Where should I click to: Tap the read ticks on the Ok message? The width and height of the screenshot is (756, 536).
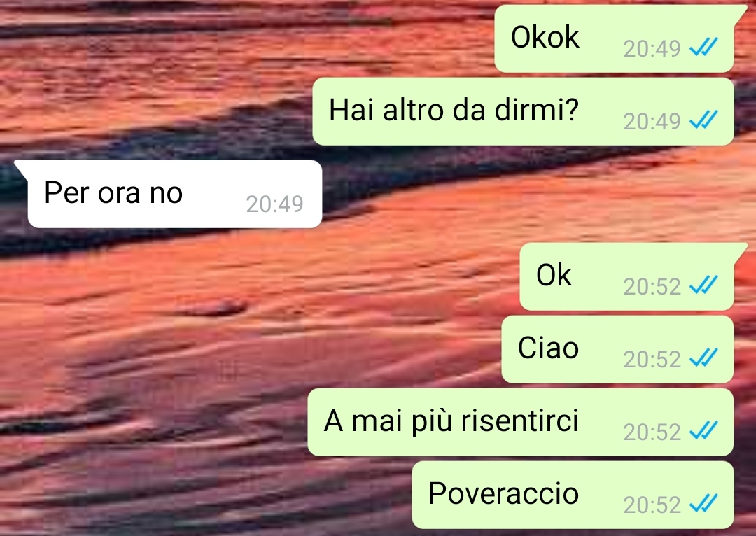click(x=704, y=285)
